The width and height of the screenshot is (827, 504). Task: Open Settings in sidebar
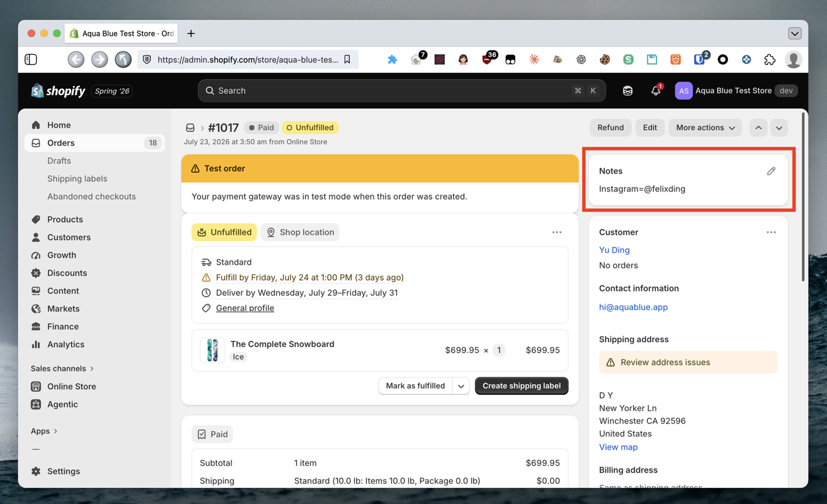pyautogui.click(x=94, y=471)
